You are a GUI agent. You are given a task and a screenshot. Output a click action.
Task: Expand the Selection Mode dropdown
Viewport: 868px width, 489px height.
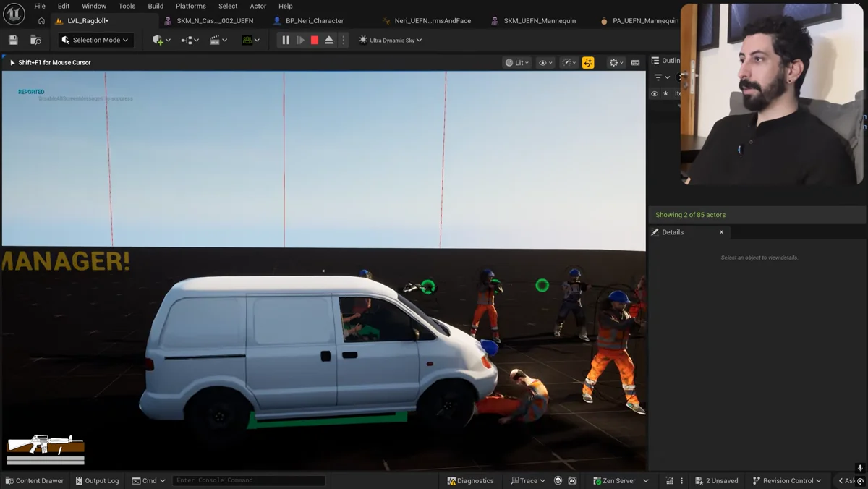95,41
